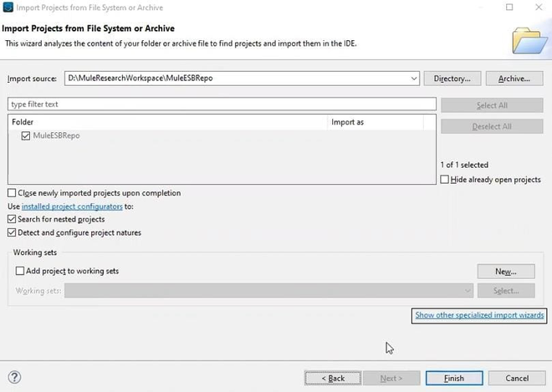Click the type filter text field

222,104
